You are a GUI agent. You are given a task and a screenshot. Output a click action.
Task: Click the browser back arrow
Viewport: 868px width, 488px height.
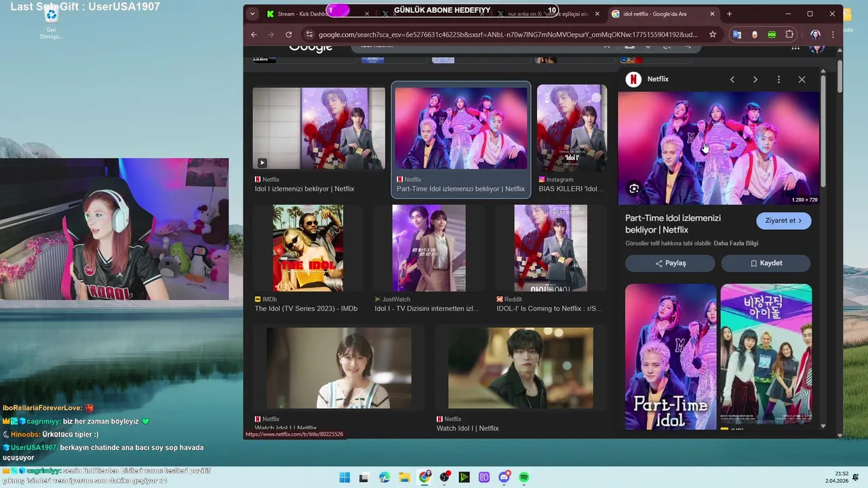coord(254,35)
